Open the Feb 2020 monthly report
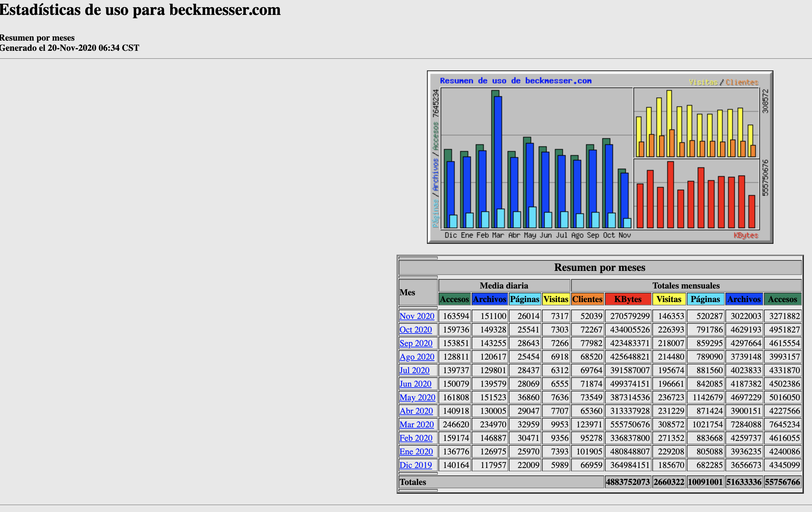The image size is (812, 512). pos(416,438)
